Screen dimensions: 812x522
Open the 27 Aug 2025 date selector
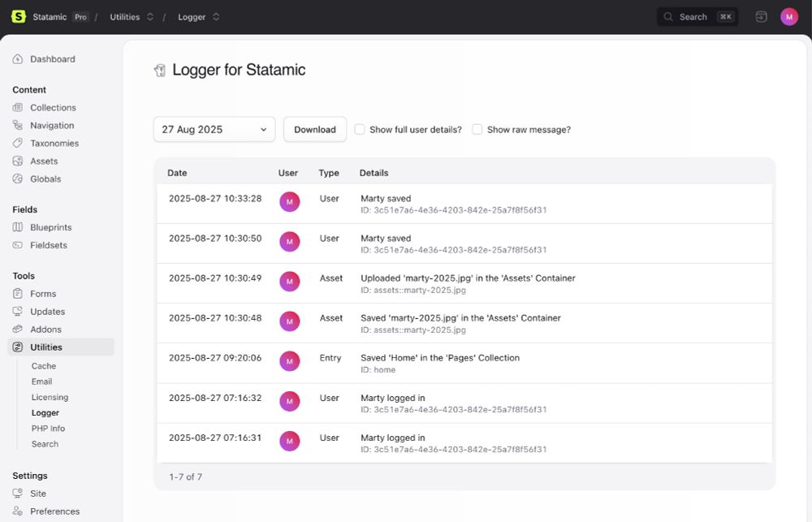point(214,129)
